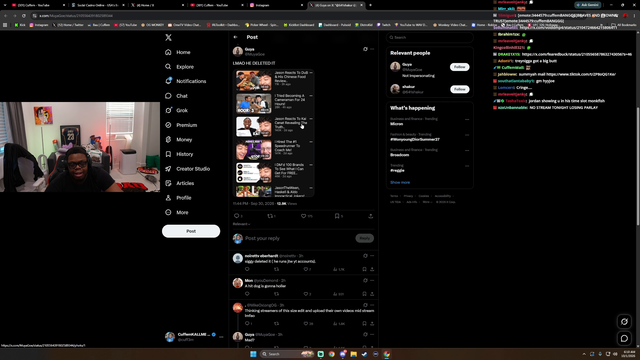The image size is (640, 360).
Task: Repost the noirettv eberhardt reply
Action: 276,269
